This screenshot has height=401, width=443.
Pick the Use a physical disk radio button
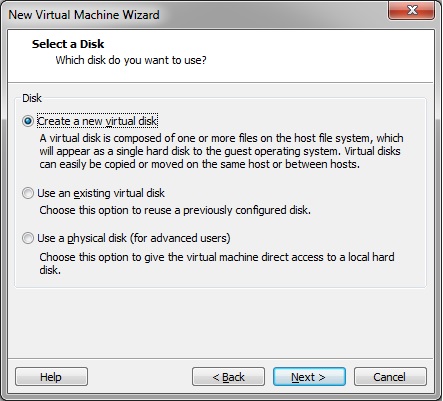28,238
